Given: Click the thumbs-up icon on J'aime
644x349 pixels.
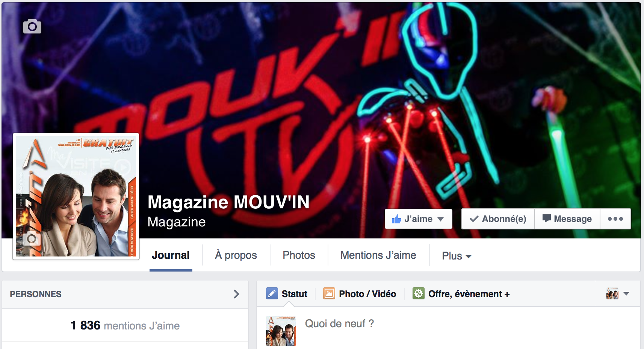Looking at the screenshot, I should point(396,219).
